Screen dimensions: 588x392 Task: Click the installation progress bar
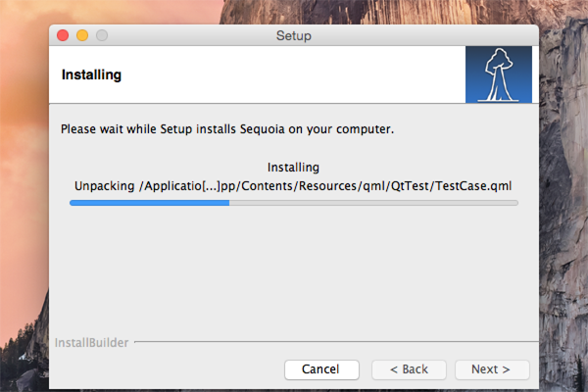click(x=294, y=203)
